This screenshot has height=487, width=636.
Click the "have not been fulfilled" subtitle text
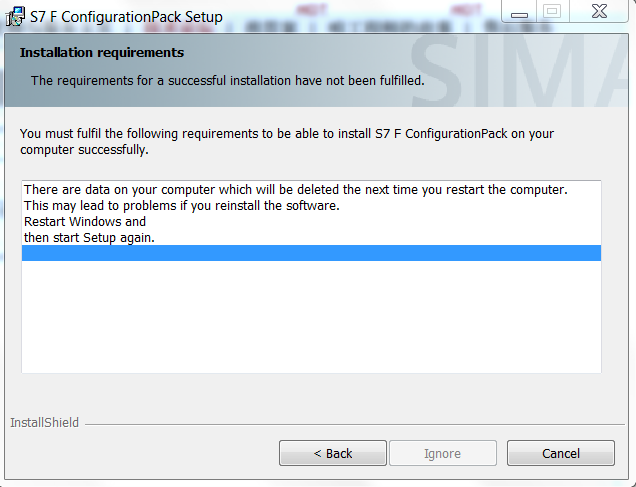pos(227,80)
